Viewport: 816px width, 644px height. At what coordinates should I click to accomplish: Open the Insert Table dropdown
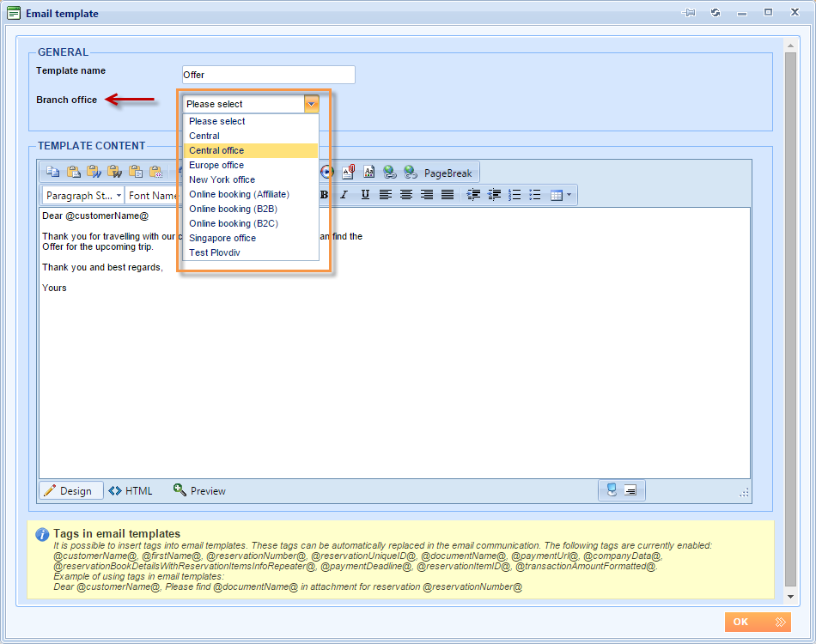[x=561, y=196]
